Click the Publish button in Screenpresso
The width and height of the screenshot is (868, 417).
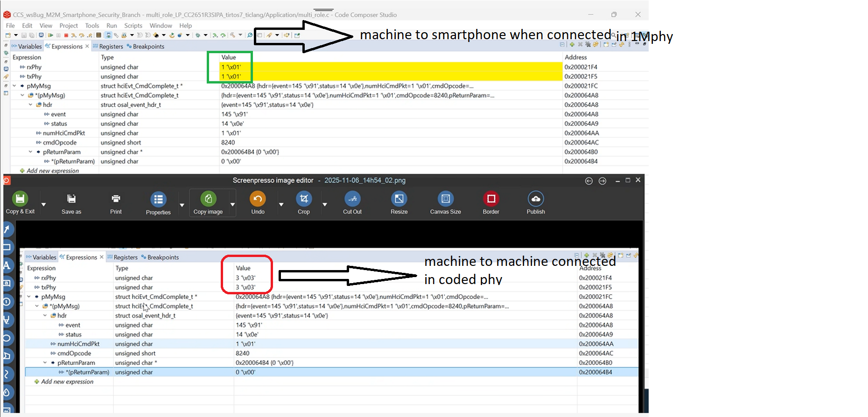click(x=536, y=203)
